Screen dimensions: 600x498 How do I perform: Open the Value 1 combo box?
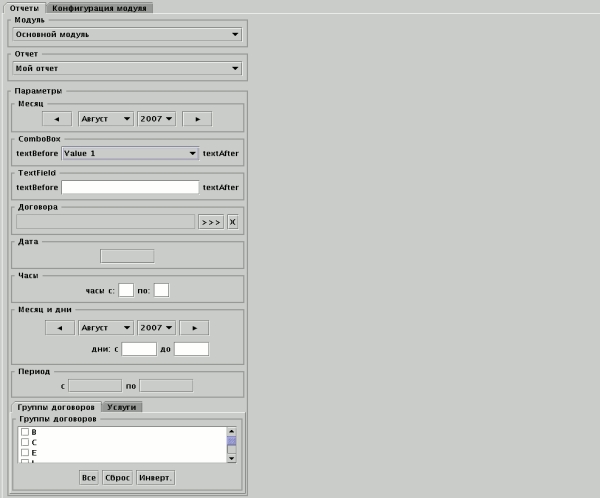click(129, 153)
